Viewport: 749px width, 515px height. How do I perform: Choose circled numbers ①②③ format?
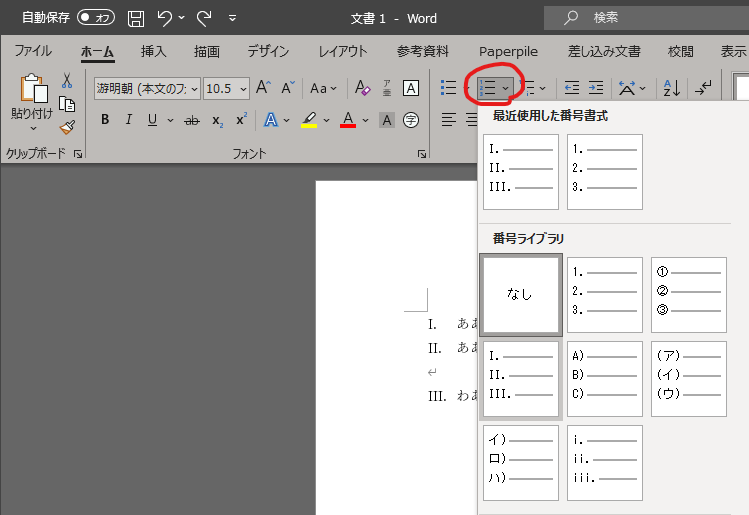pos(688,295)
